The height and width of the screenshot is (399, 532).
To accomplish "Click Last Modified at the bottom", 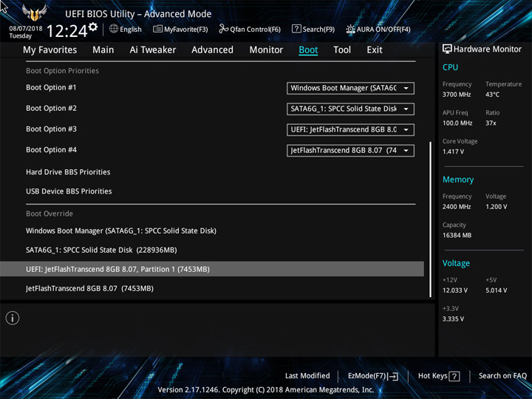I will 307,376.
